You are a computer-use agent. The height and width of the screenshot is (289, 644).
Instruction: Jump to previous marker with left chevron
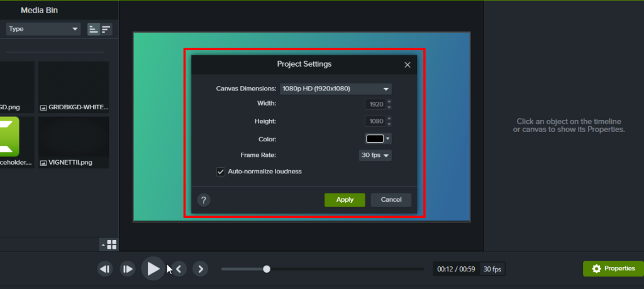click(179, 269)
